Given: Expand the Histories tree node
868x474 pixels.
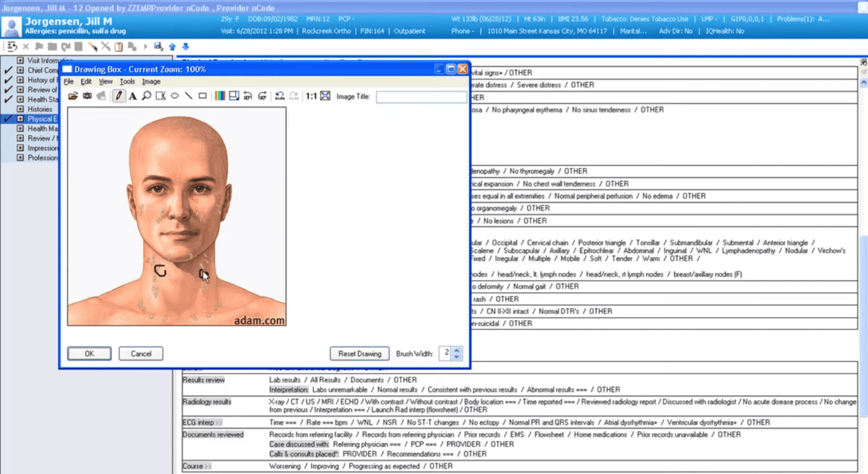Looking at the screenshot, I should pyautogui.click(x=20, y=109).
